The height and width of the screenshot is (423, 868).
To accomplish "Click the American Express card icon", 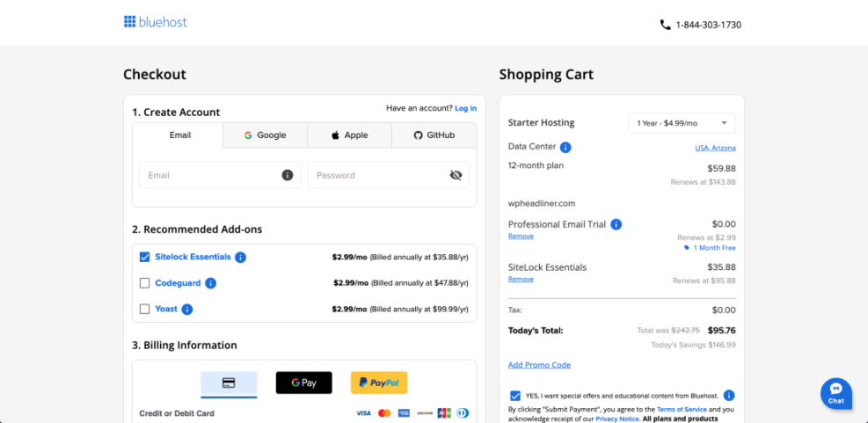I will point(404,413).
